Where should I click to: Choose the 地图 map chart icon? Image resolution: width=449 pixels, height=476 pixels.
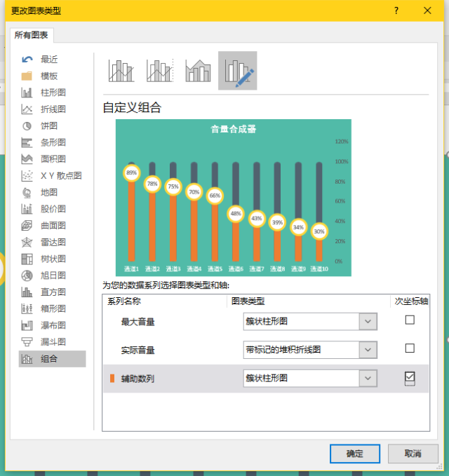(27, 193)
